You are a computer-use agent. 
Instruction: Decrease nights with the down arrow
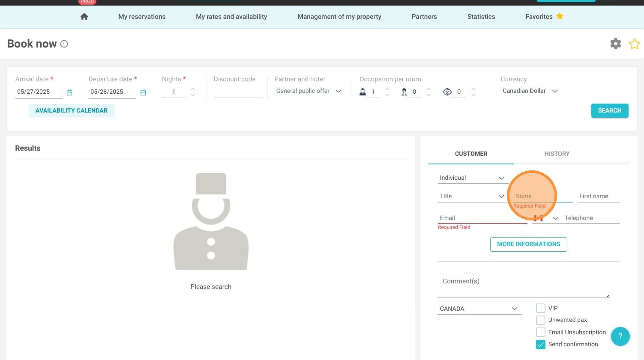pyautogui.click(x=193, y=95)
